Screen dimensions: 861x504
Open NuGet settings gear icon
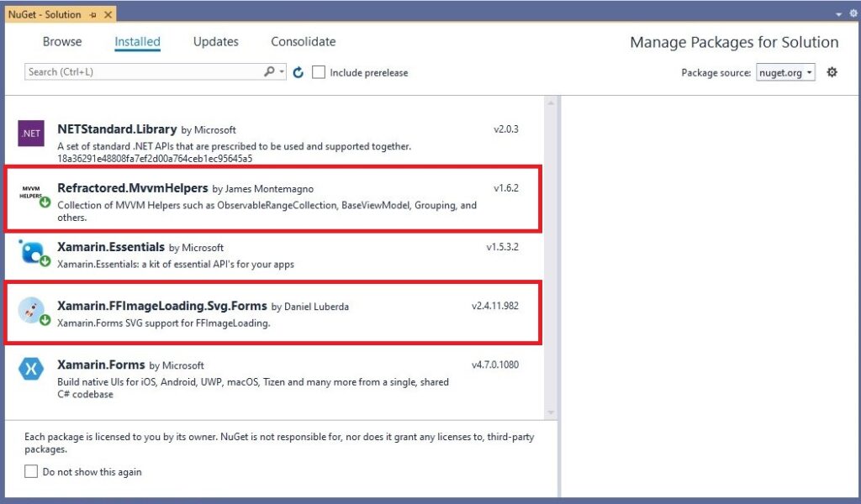click(x=832, y=72)
